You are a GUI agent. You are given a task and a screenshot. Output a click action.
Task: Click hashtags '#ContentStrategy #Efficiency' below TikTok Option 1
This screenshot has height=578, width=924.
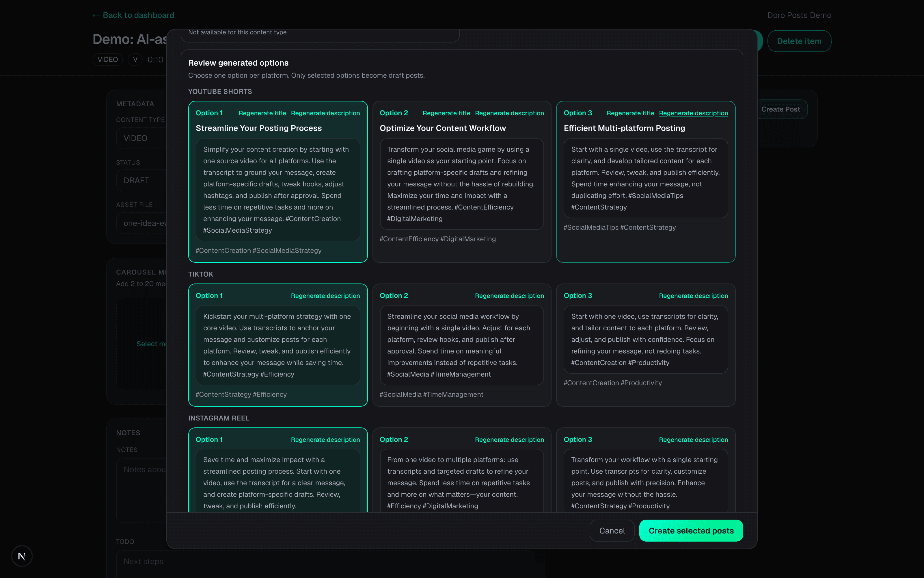[x=241, y=394]
